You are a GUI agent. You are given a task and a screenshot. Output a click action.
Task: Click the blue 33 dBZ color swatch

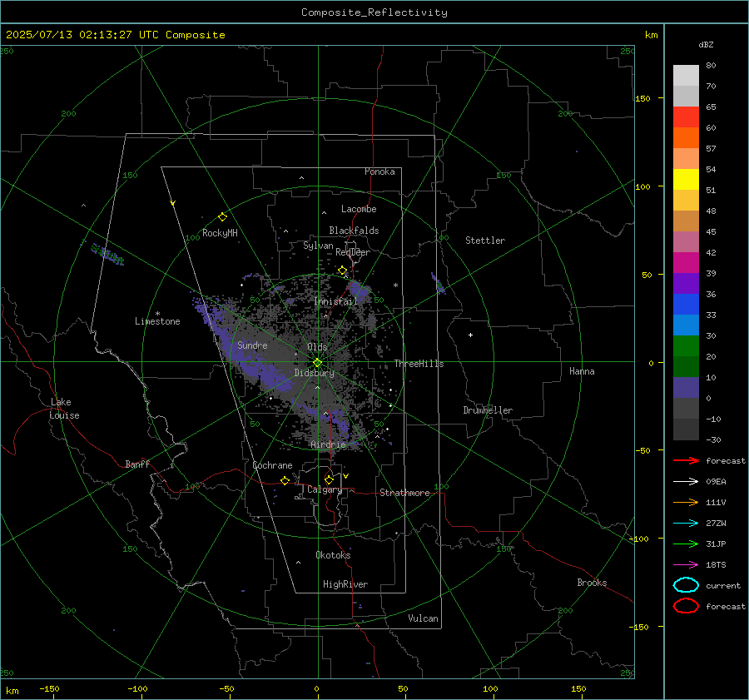[x=686, y=305]
